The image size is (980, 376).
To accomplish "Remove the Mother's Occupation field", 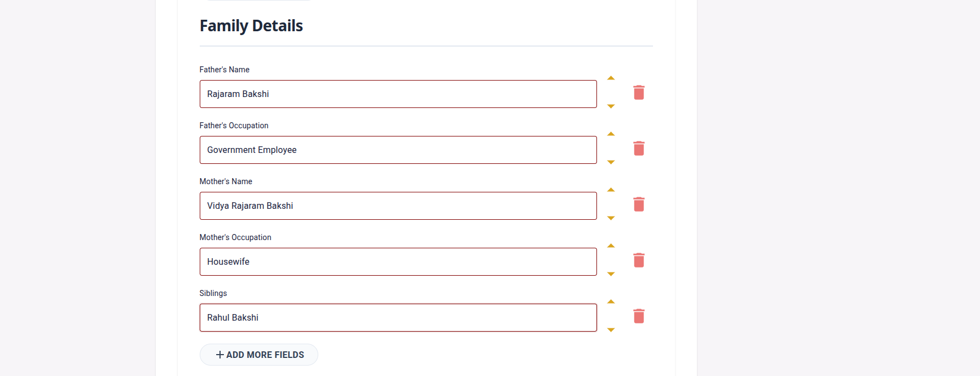I will coord(639,260).
